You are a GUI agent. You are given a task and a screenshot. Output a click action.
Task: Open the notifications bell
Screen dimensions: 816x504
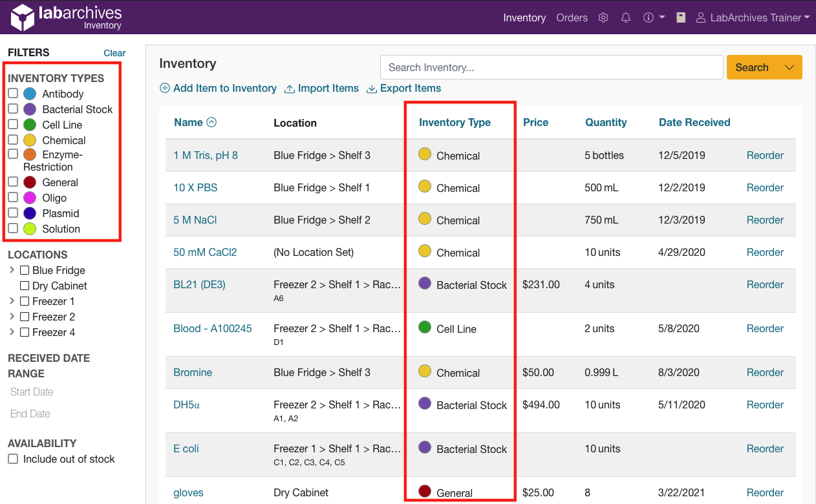coord(625,17)
